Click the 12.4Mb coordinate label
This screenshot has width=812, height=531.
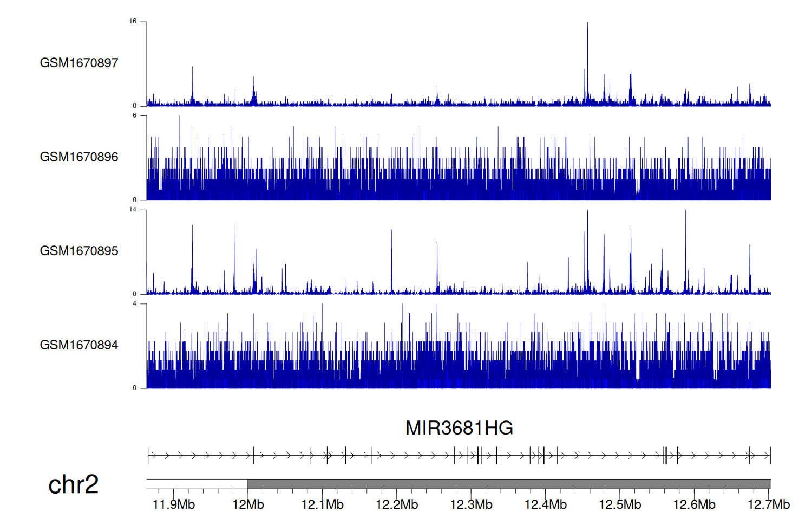[x=545, y=505]
